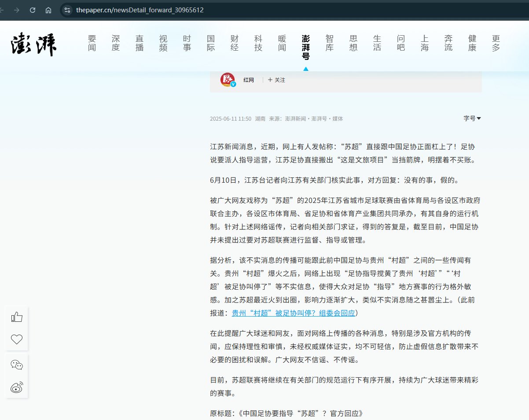Click the thepaper.cn URL address field
Screen dimensions: 529x420
pos(140,10)
